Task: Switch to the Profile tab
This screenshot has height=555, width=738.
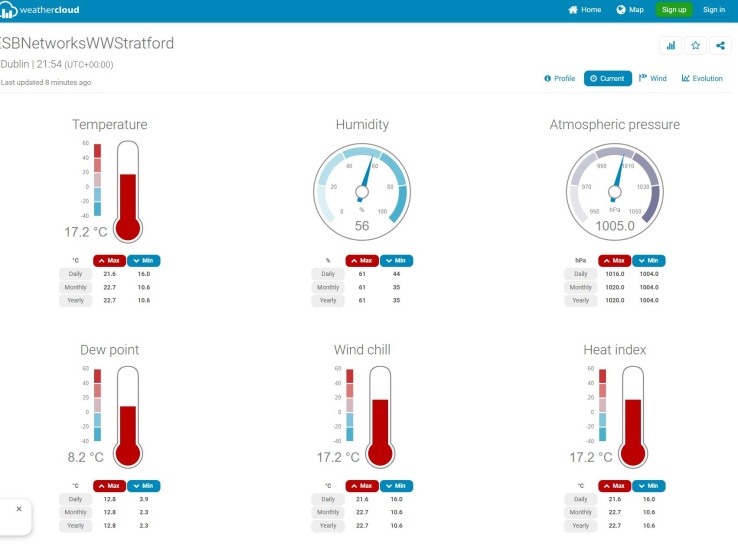Action: pyautogui.click(x=560, y=78)
